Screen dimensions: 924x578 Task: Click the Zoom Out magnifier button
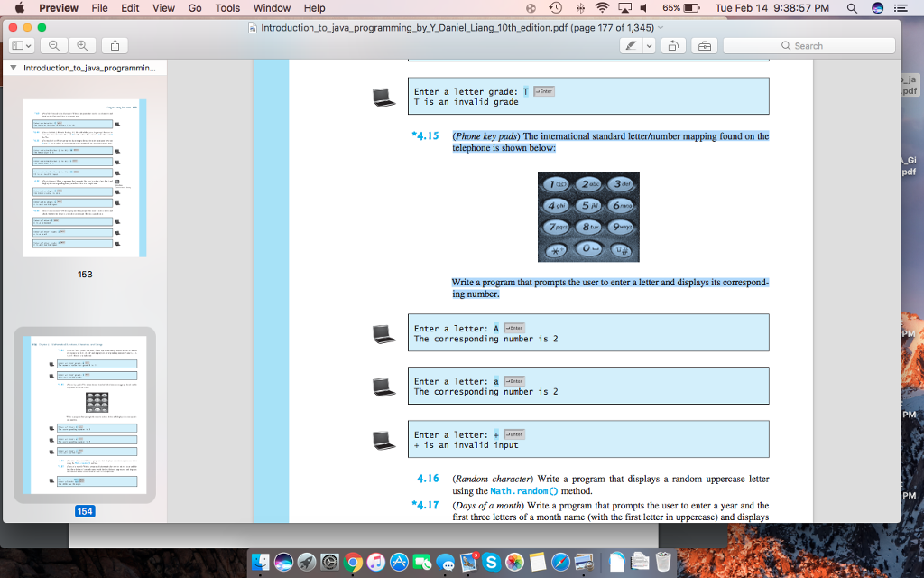click(x=53, y=45)
